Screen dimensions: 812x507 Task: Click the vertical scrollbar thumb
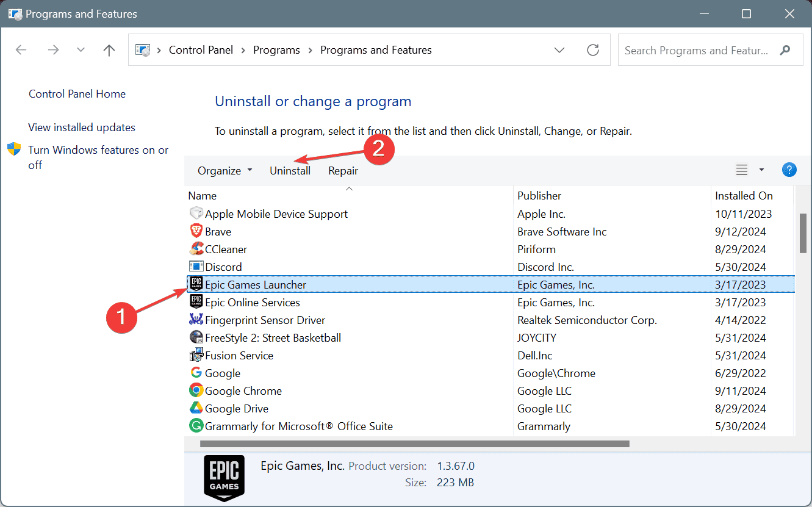[803, 233]
